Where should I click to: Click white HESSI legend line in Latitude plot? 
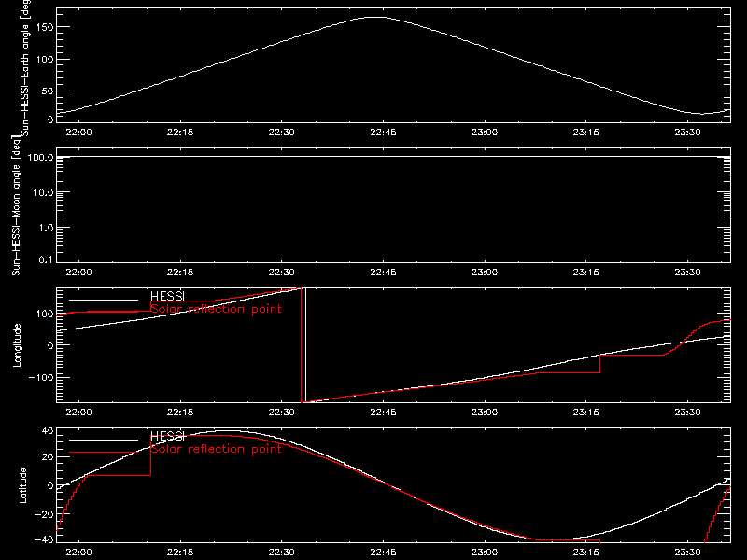pos(104,440)
